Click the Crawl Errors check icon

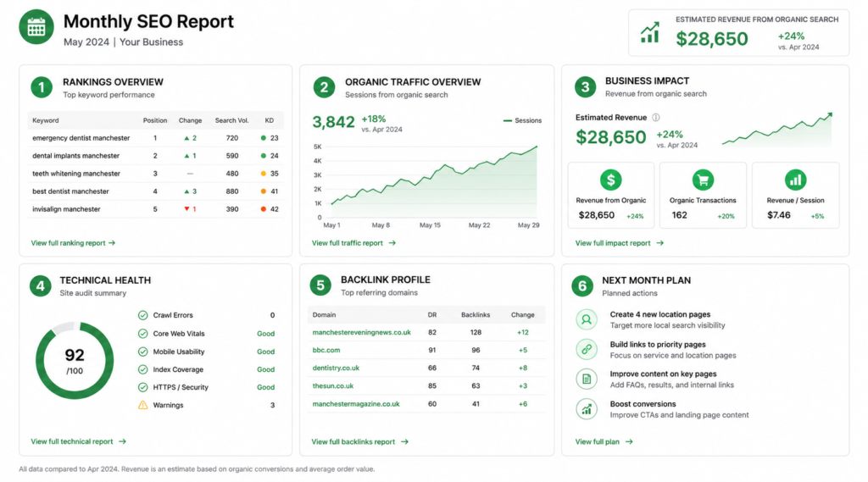point(142,315)
